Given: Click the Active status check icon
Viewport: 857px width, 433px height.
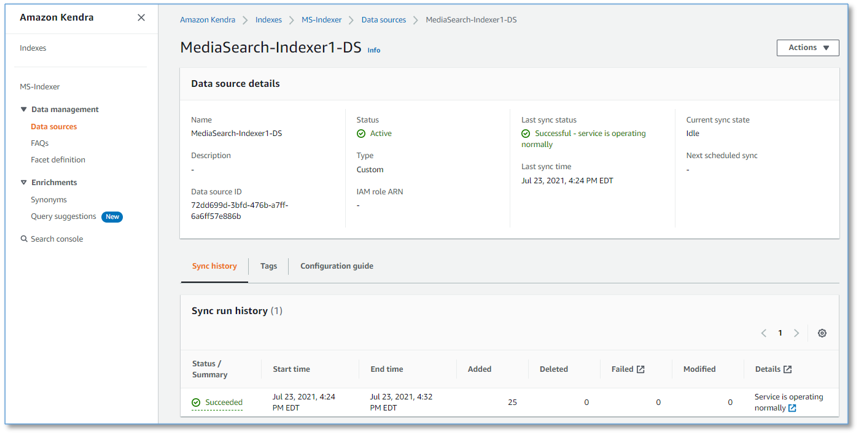Looking at the screenshot, I should (x=361, y=133).
